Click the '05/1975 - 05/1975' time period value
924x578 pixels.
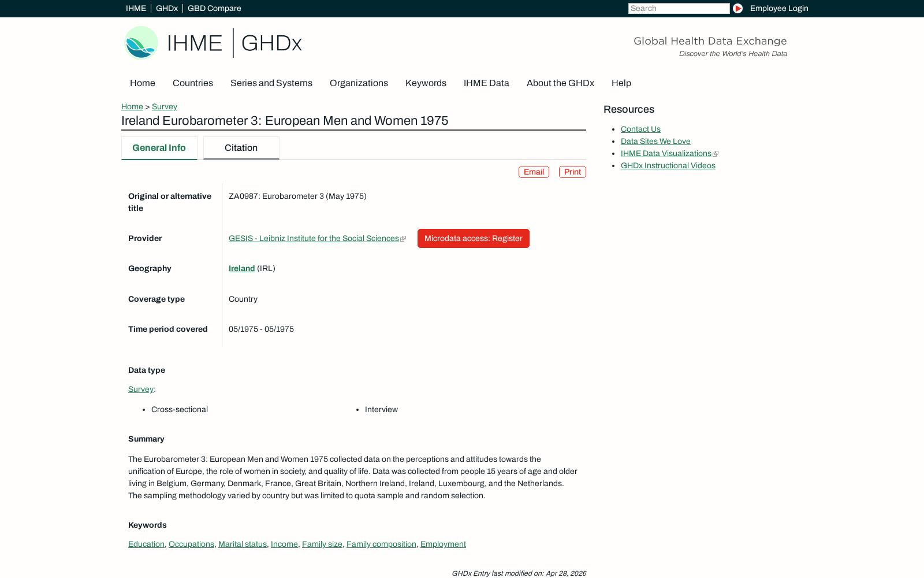[261, 329]
